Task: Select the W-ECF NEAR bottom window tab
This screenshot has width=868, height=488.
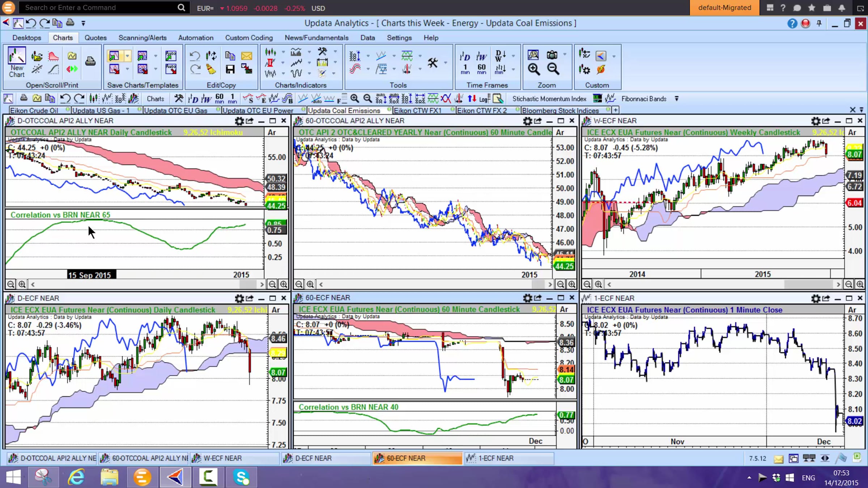Action: click(x=235, y=458)
